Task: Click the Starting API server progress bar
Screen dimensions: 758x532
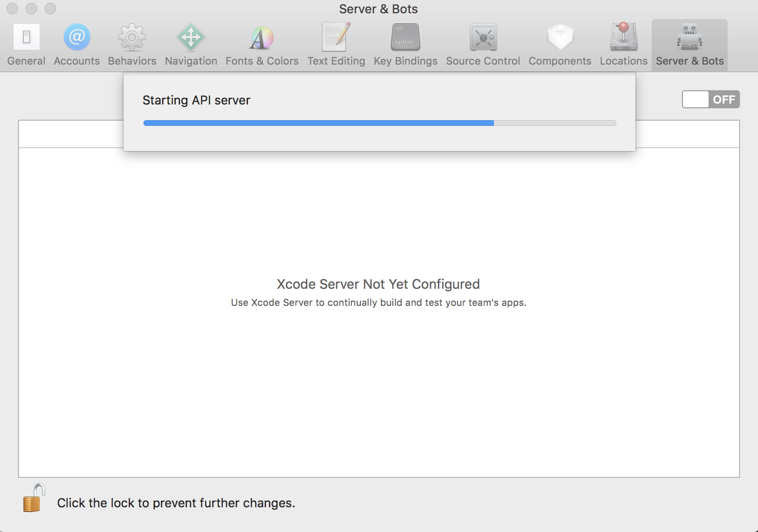Action: tap(380, 123)
